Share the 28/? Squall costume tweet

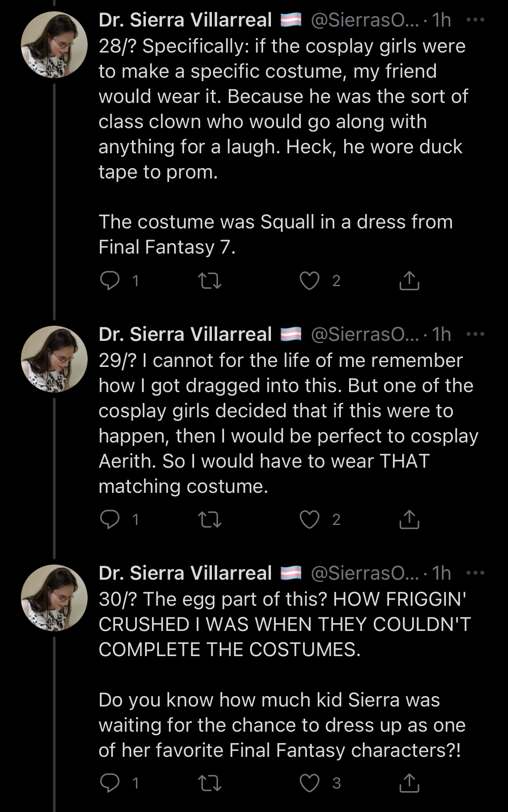pos(409,281)
